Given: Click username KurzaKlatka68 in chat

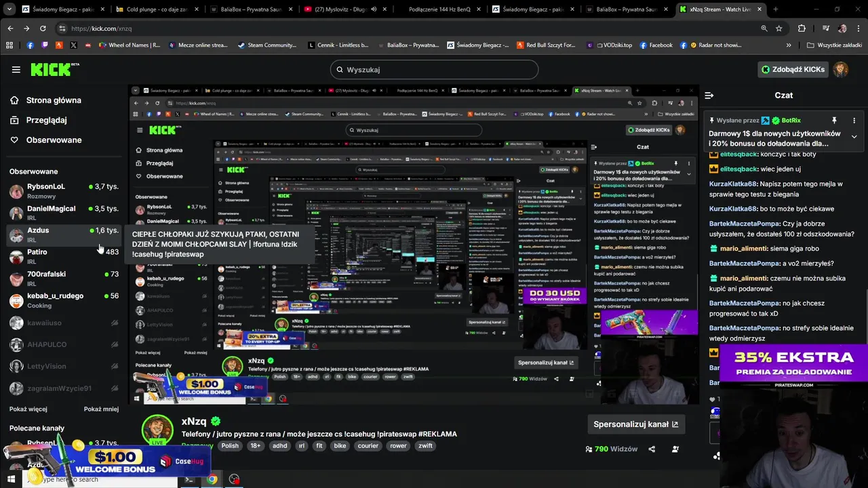Looking at the screenshot, I should click(x=733, y=184).
